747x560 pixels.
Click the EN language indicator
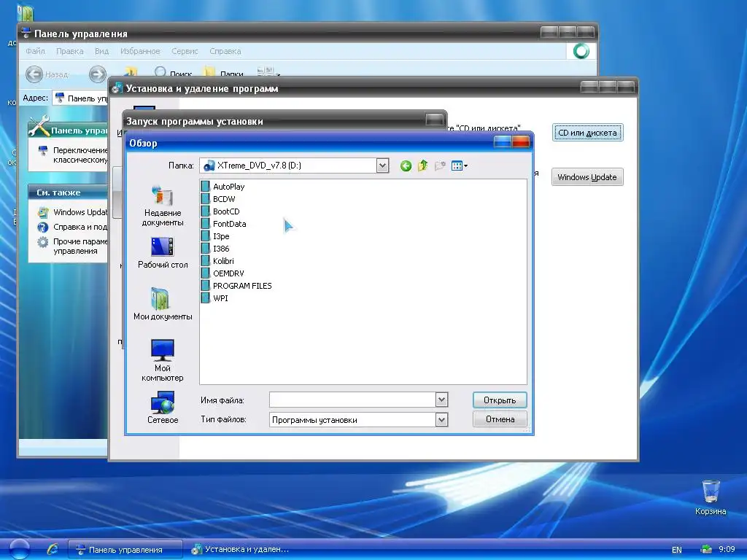click(x=676, y=550)
